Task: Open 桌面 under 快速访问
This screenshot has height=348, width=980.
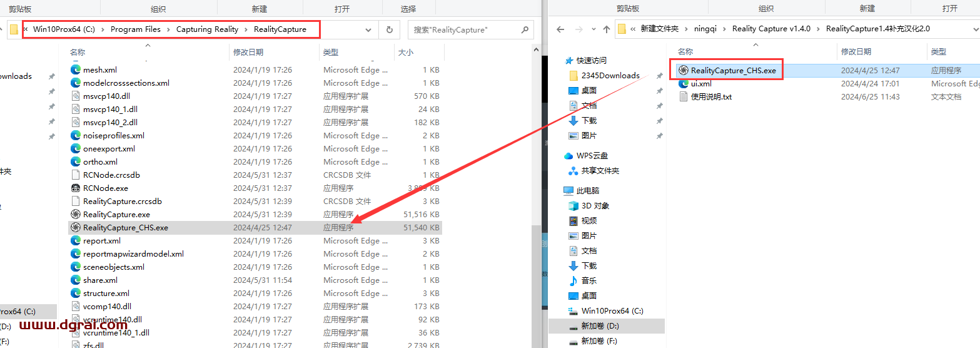Action: click(x=582, y=91)
